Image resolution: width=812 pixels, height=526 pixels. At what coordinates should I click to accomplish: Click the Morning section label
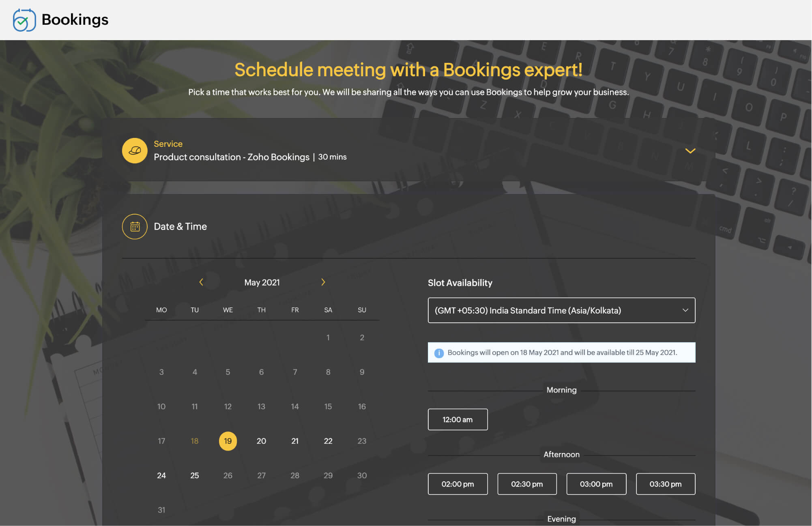point(561,390)
